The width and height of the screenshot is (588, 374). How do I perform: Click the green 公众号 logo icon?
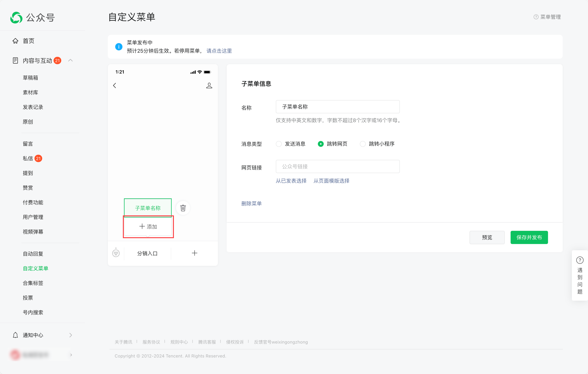(16, 18)
